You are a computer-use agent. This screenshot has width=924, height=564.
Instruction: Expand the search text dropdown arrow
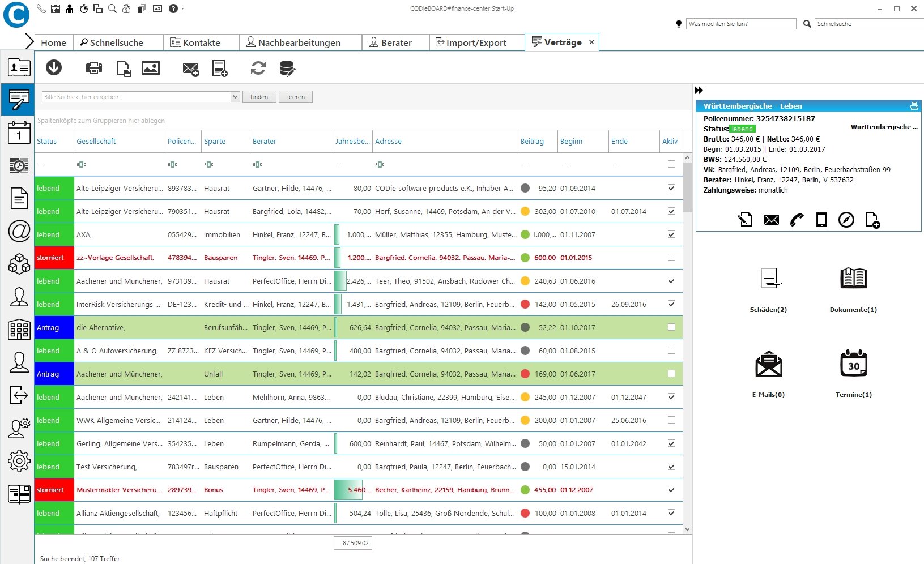coord(235,97)
